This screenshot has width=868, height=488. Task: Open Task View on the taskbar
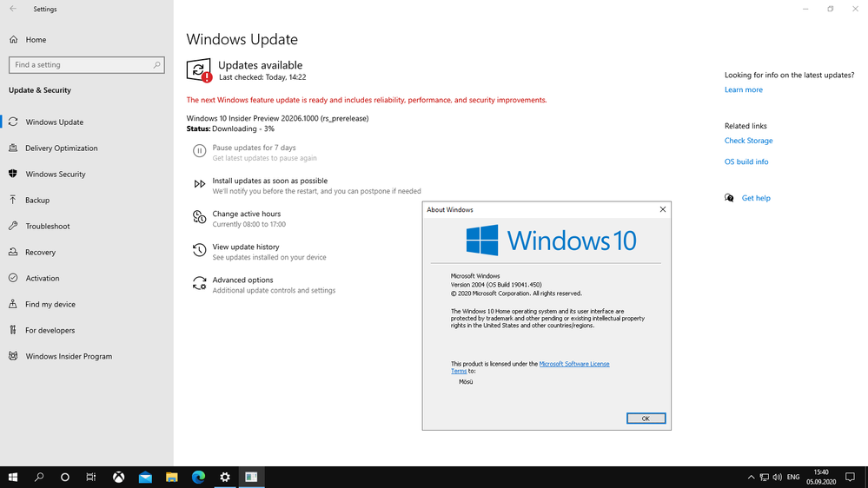coord(90,477)
